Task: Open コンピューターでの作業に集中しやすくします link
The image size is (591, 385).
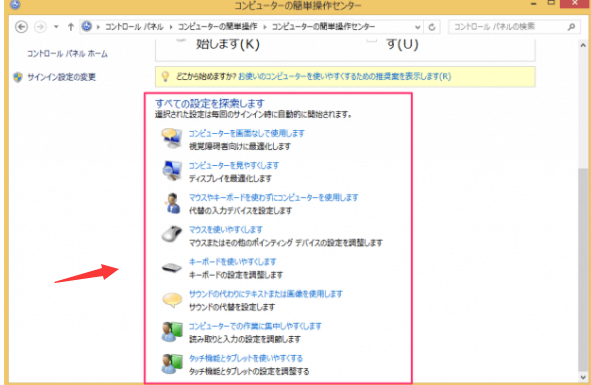Action: tap(255, 326)
